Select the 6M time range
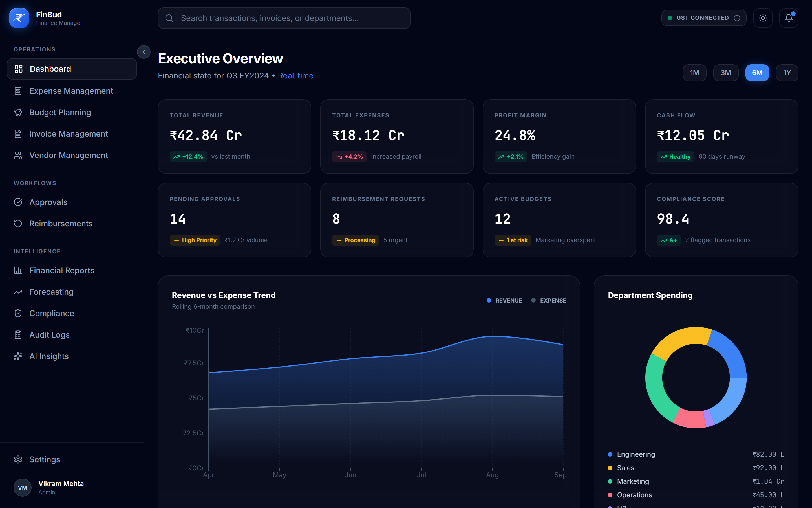The width and height of the screenshot is (812, 508). click(757, 73)
